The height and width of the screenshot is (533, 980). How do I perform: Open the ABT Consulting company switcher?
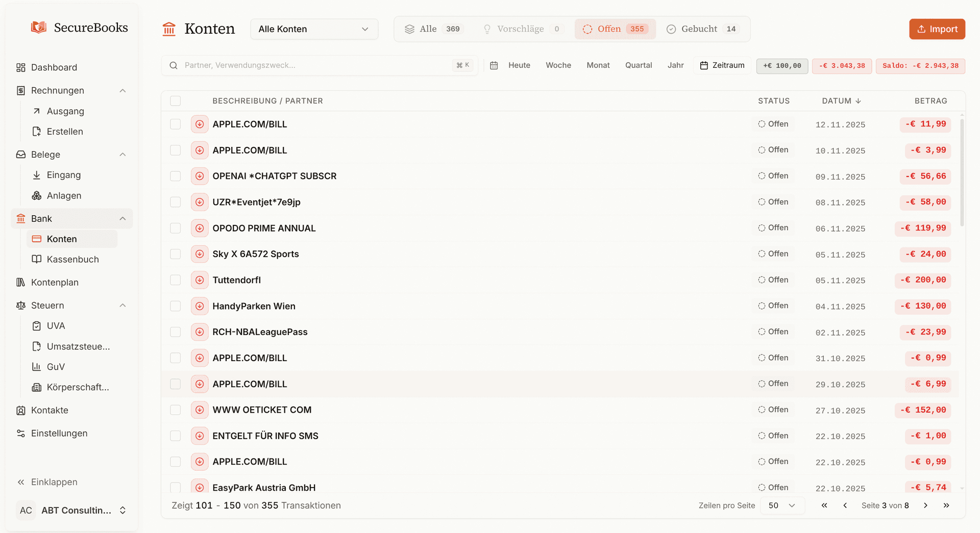71,510
